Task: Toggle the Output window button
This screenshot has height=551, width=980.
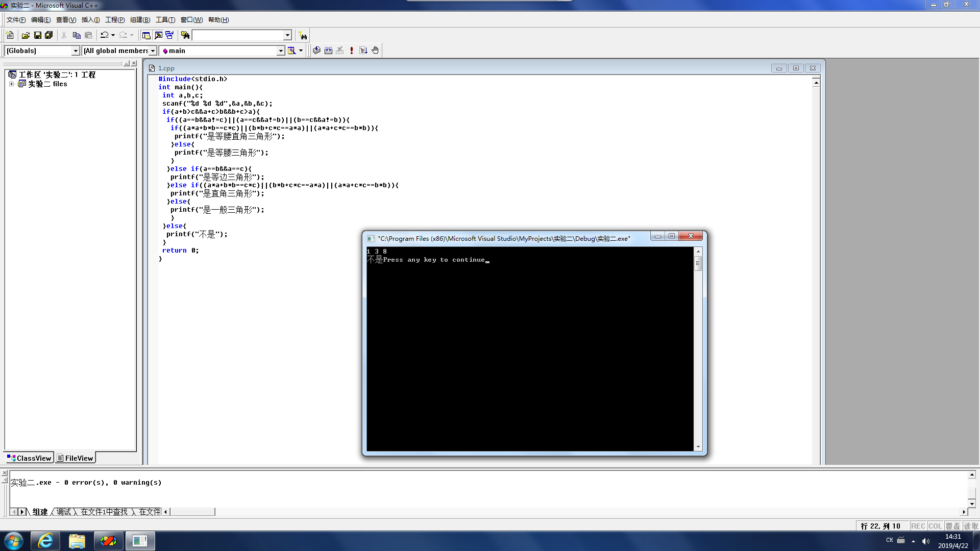Action: click(158, 35)
